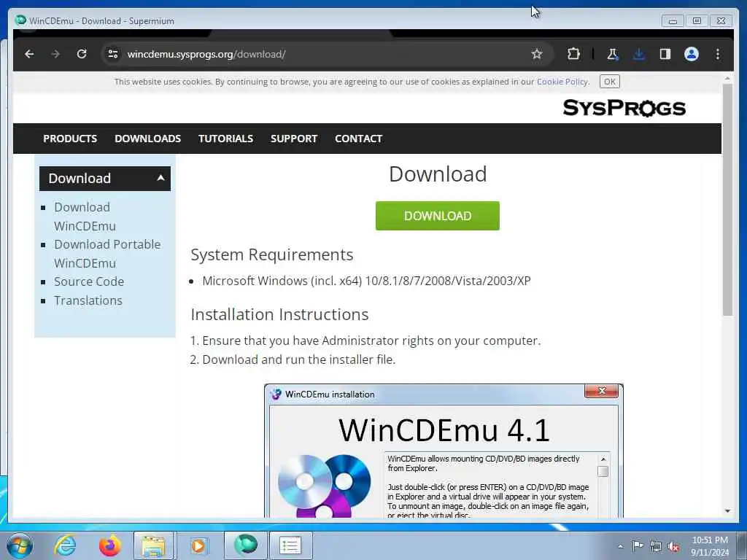Image resolution: width=747 pixels, height=560 pixels.
Task: Open the Source Code sidebar link
Action: tap(89, 281)
